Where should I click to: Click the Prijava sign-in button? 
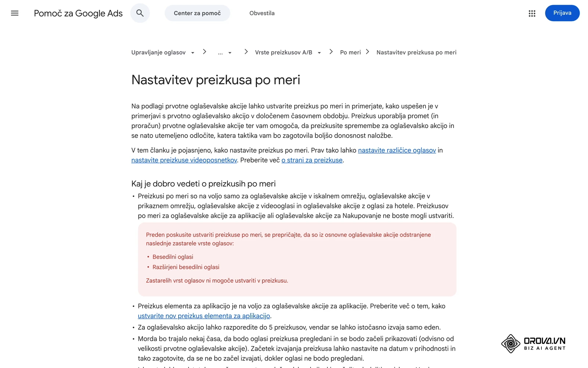[x=562, y=13]
